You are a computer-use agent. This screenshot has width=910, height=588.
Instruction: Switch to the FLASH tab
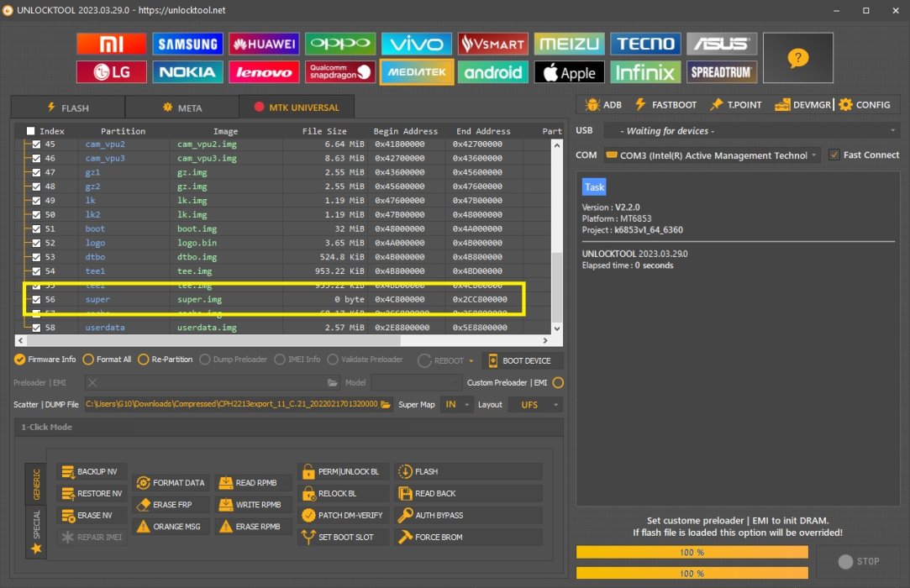[68, 108]
